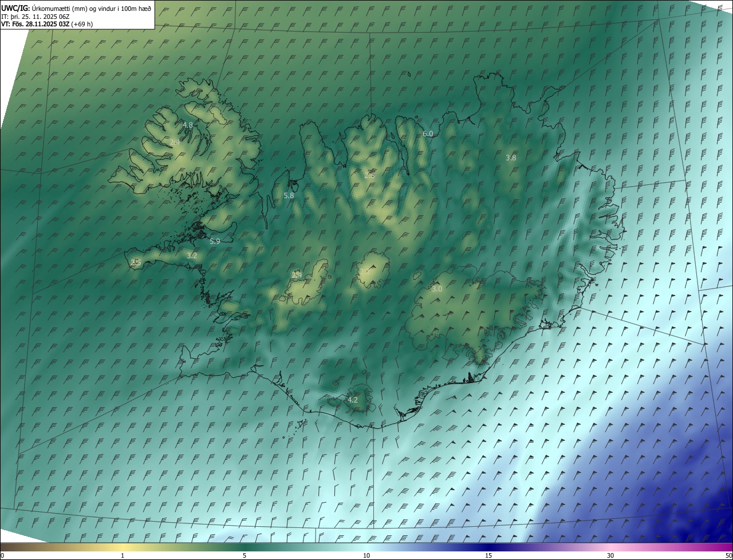Click the 'IT: þri. 25. 11. 2025 06Z' line
The height and width of the screenshot is (560, 733).
36,16
